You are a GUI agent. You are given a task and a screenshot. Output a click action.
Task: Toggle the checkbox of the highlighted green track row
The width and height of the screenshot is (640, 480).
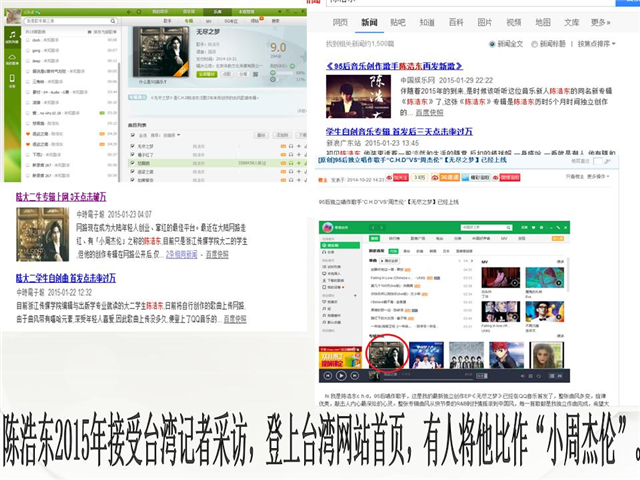(132, 163)
